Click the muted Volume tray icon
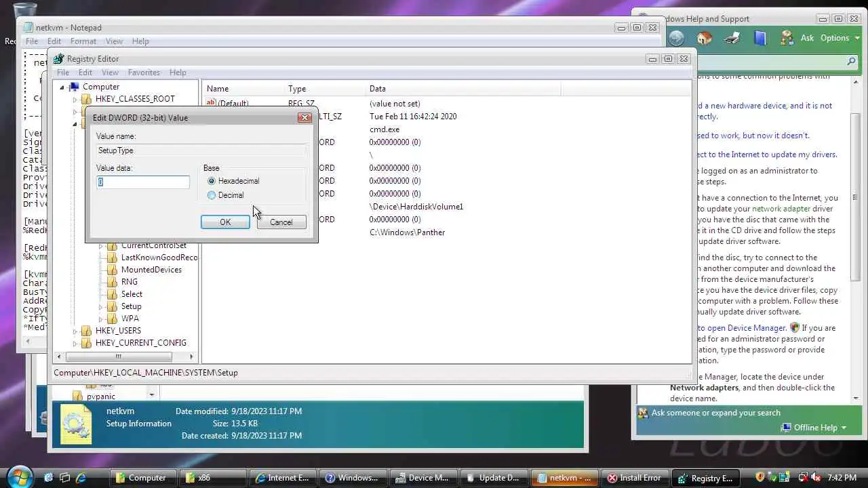 [x=816, y=478]
